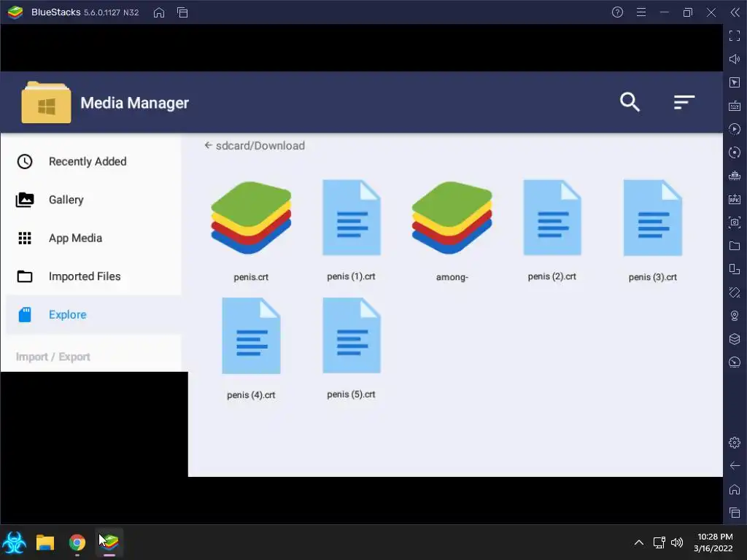Screen dimensions: 747x560
Task: Click the biohazard icon in the taskbar
Action: [x=14, y=542]
